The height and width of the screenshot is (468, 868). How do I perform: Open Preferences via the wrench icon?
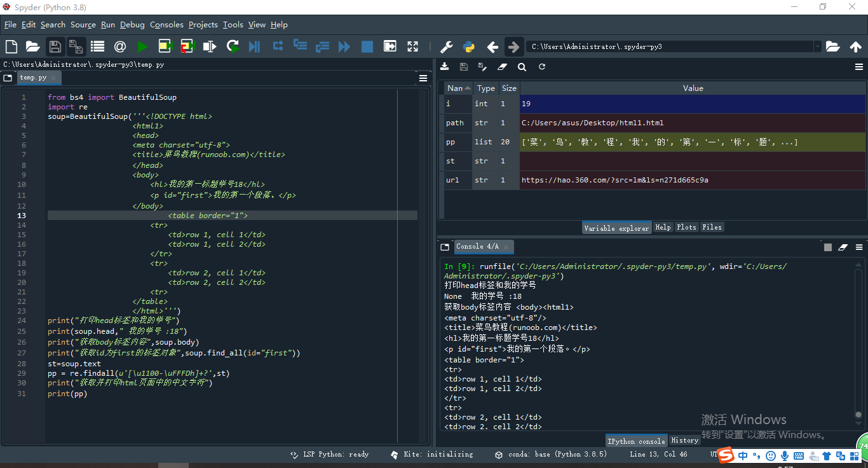(447, 46)
